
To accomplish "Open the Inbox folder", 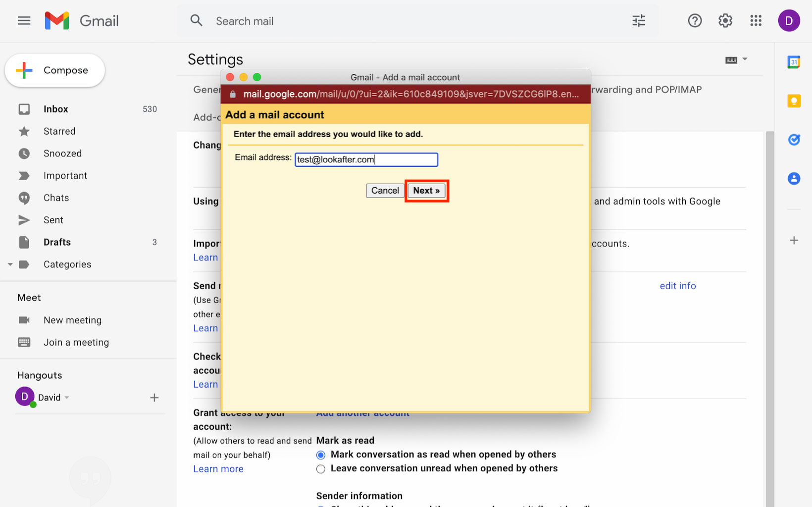I will pos(55,109).
